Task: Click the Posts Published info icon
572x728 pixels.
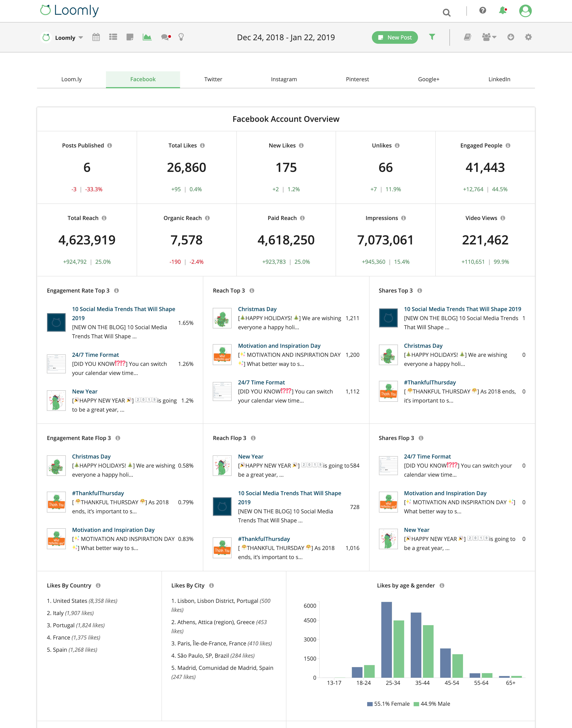Action: tap(110, 145)
